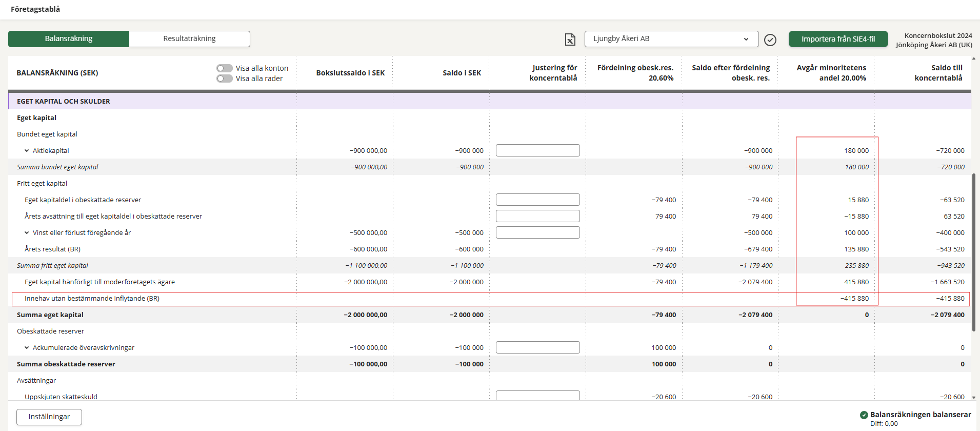Viewport: 980px width, 431px height.
Task: Open Inställningar at the bottom left
Action: point(49,417)
